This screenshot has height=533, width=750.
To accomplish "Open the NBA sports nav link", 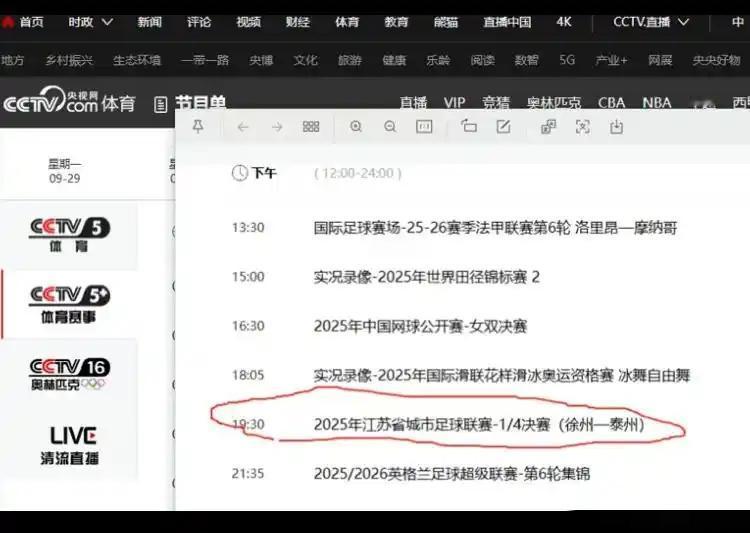I will (x=657, y=102).
